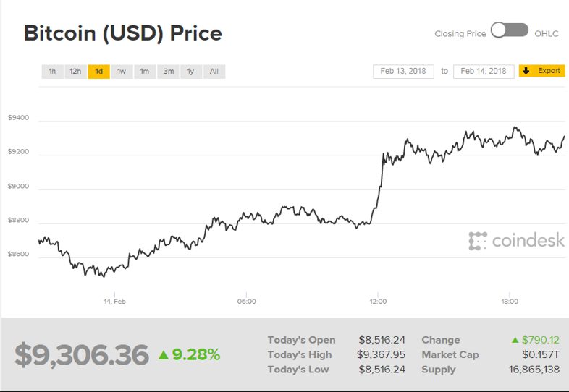Click the OHLC label
569x392 pixels.
pos(547,33)
